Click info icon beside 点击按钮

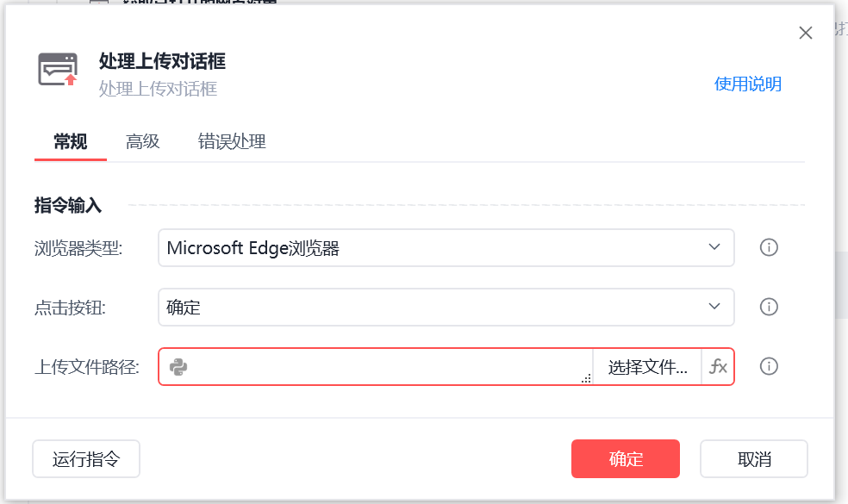coord(769,307)
